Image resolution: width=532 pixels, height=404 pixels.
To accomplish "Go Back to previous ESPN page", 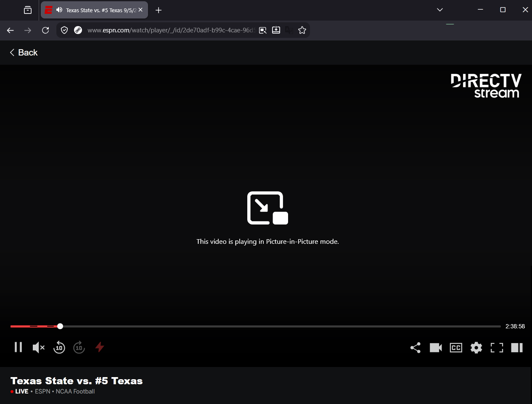I will pyautogui.click(x=24, y=53).
